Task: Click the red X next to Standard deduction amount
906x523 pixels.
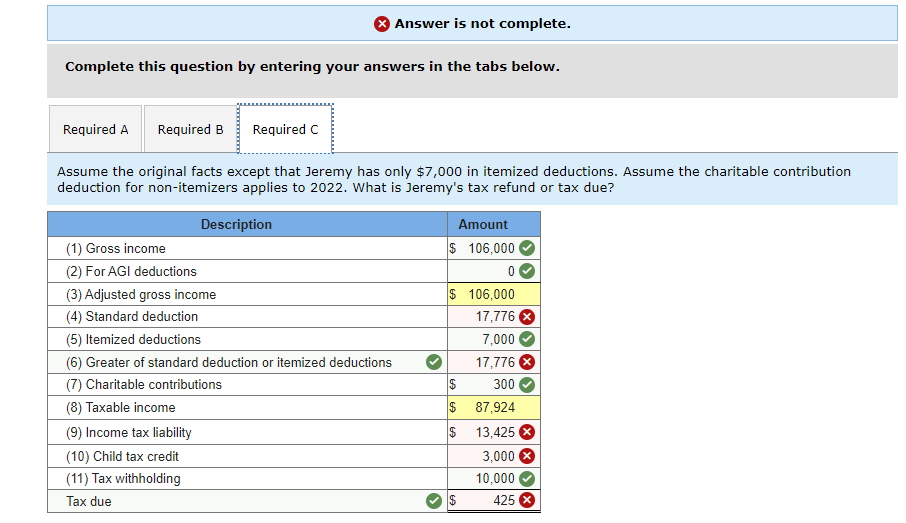Action: click(x=526, y=317)
